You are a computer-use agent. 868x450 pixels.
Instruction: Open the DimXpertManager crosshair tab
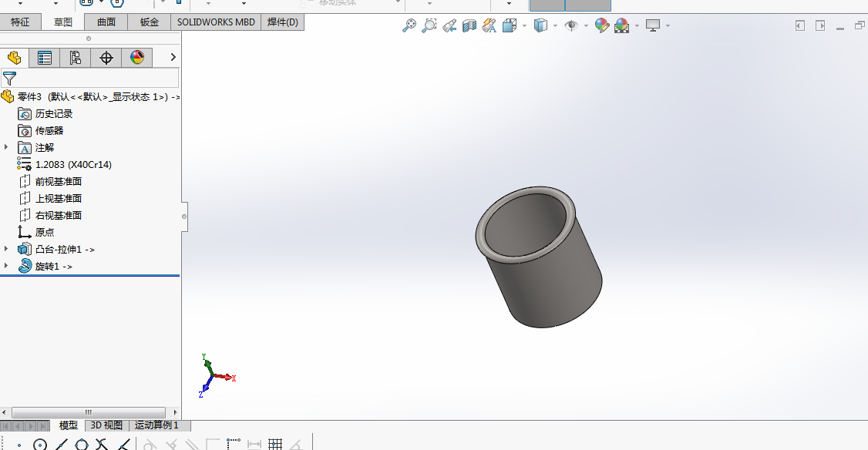pos(106,58)
